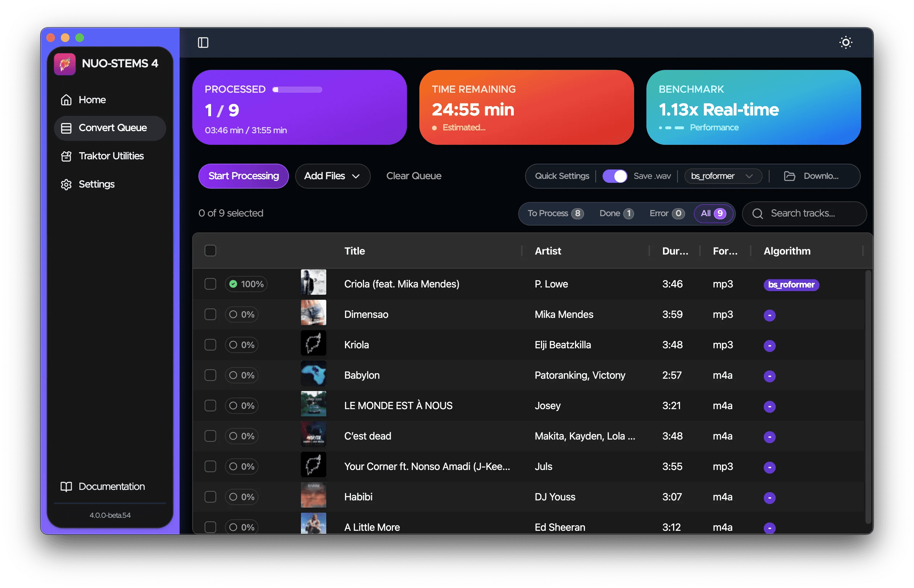Click the theme brightness icon top right
This screenshot has height=588, width=914.
pyautogui.click(x=846, y=42)
